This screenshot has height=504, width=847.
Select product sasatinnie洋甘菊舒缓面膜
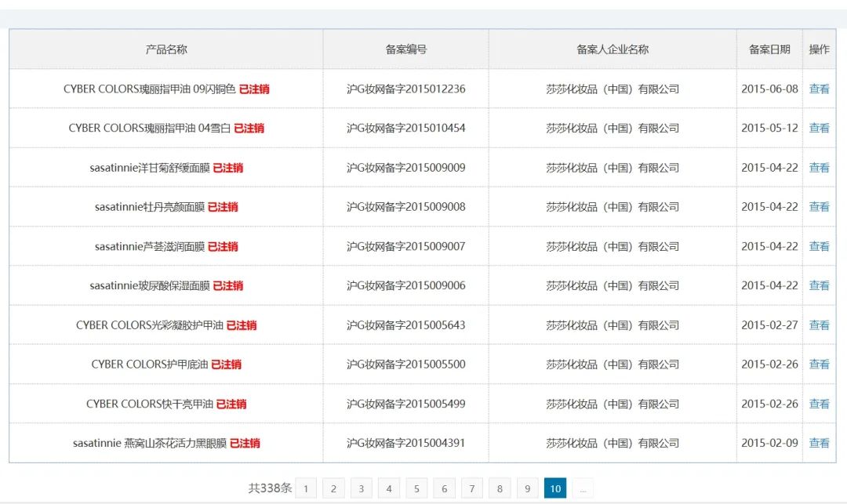coord(150,167)
